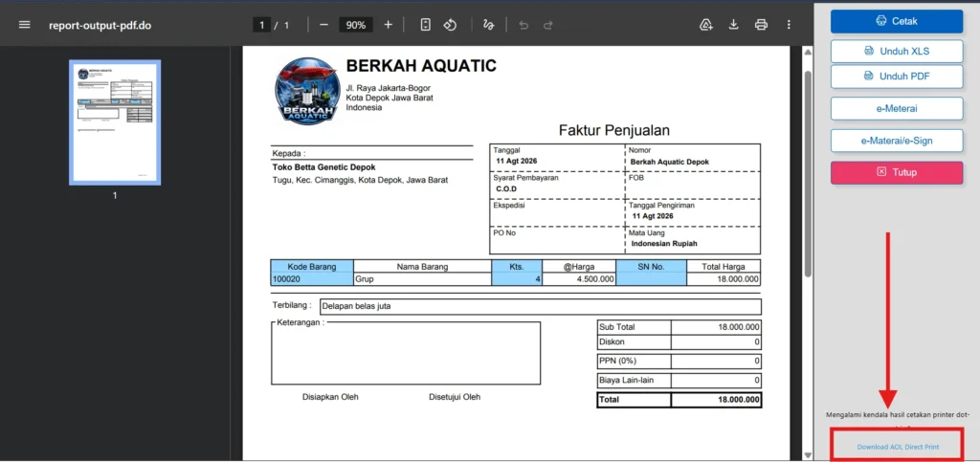Image resolution: width=980 pixels, height=462 pixels.
Task: Click the Keterangan notes box
Action: tap(406, 353)
